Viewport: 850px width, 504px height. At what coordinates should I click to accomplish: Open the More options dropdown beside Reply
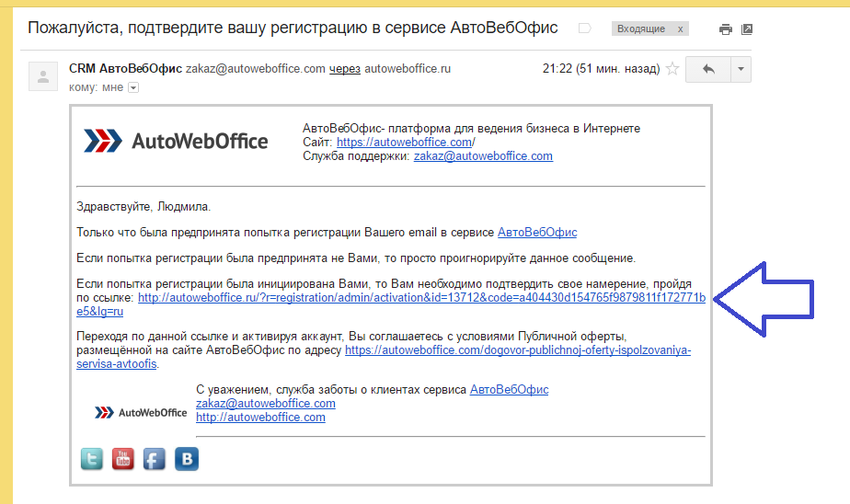741,70
